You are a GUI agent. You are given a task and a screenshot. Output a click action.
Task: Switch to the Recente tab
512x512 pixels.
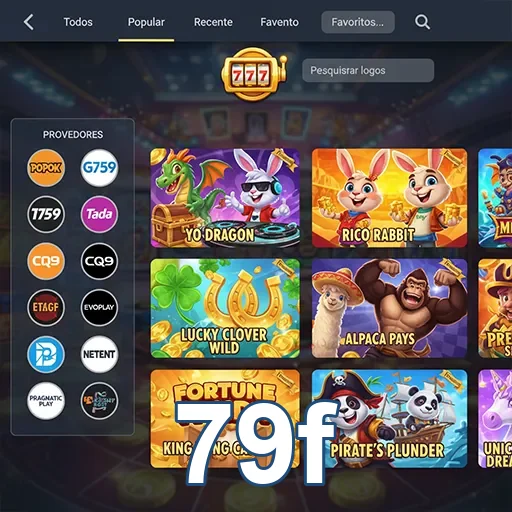pos(213,22)
